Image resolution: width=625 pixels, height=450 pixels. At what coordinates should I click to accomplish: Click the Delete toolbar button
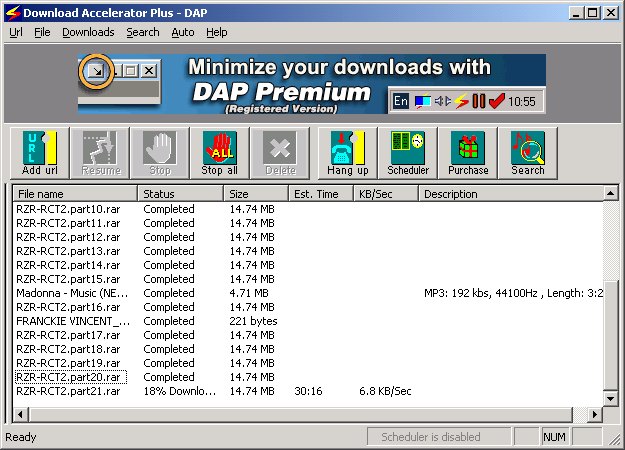280,153
